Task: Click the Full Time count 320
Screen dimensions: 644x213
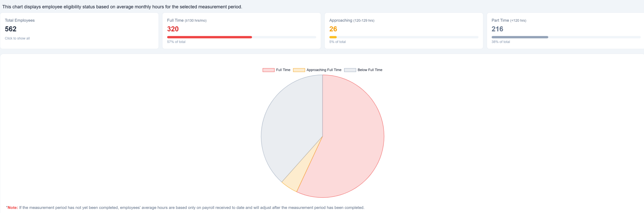Action: click(173, 29)
